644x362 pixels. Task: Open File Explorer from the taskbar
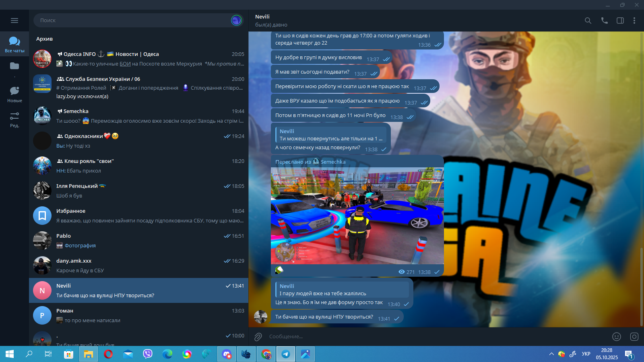88,354
